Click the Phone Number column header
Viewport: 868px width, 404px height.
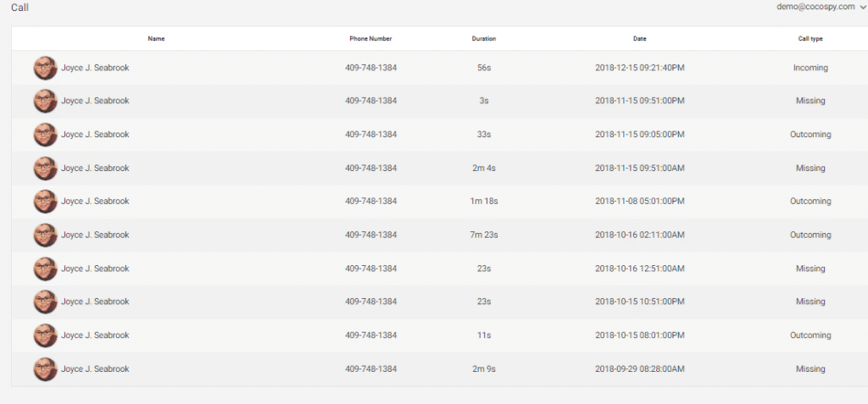point(371,39)
